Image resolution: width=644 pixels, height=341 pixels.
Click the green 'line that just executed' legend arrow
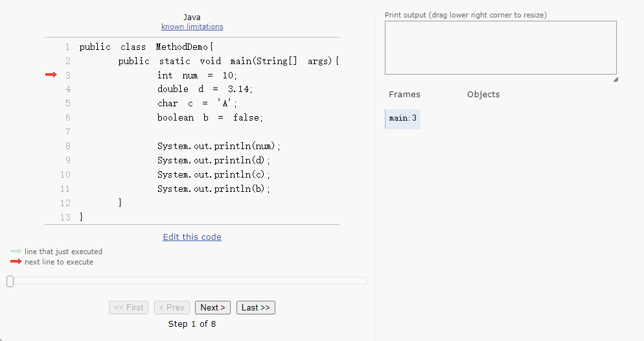point(16,252)
